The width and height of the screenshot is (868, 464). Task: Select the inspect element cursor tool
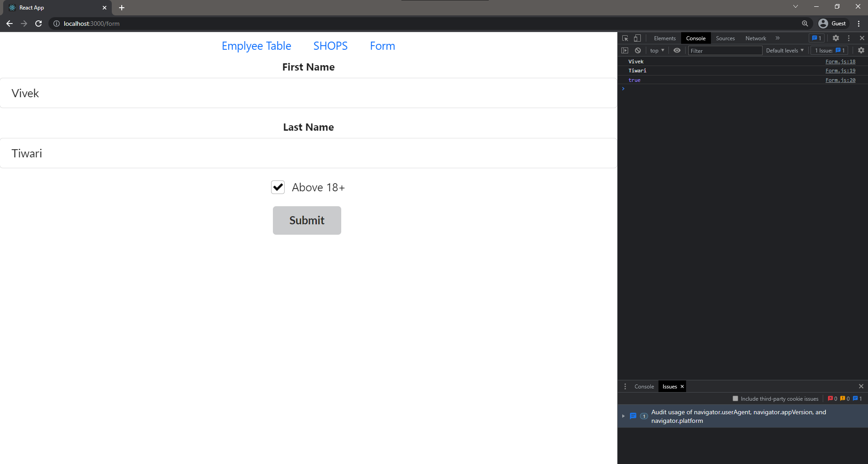click(625, 38)
